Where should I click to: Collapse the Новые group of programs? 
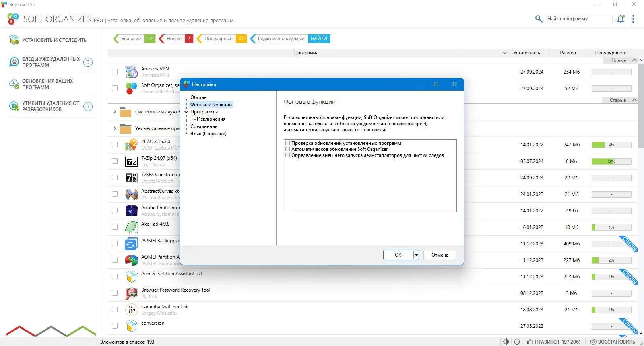tap(635, 60)
